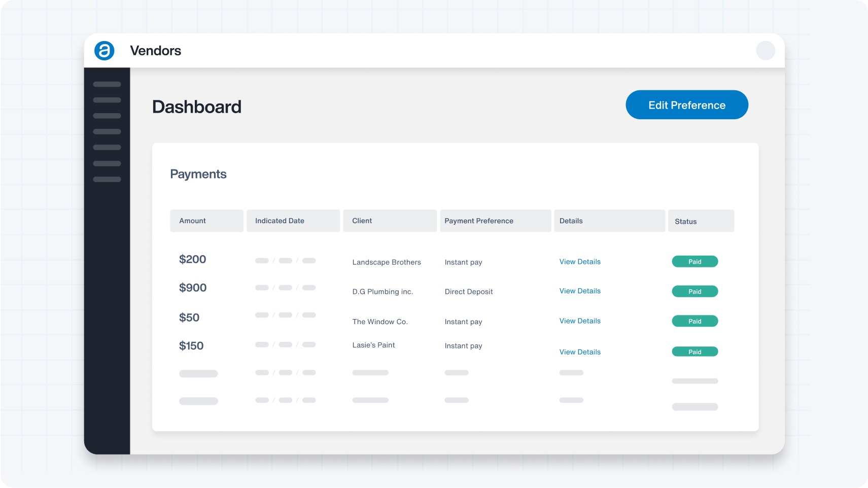
Task: Click Paid status badge for $150 payment
Action: (x=695, y=352)
